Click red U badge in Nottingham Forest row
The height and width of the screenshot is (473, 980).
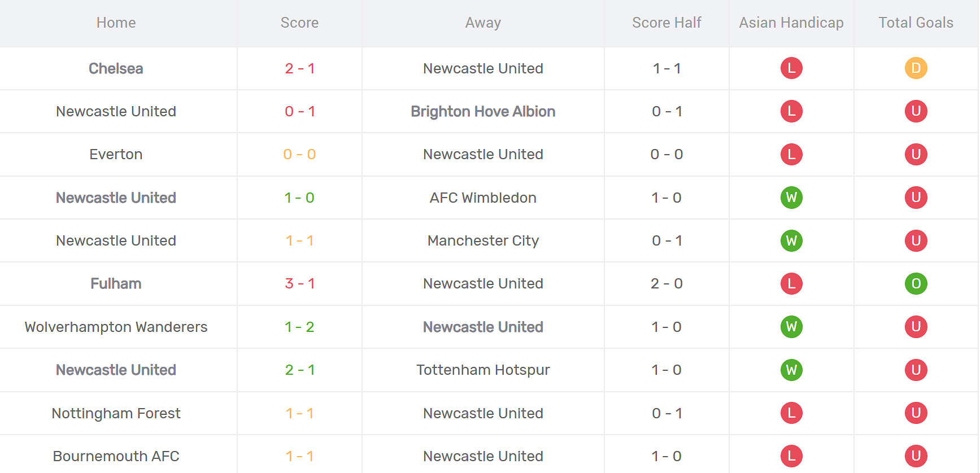[x=916, y=413]
